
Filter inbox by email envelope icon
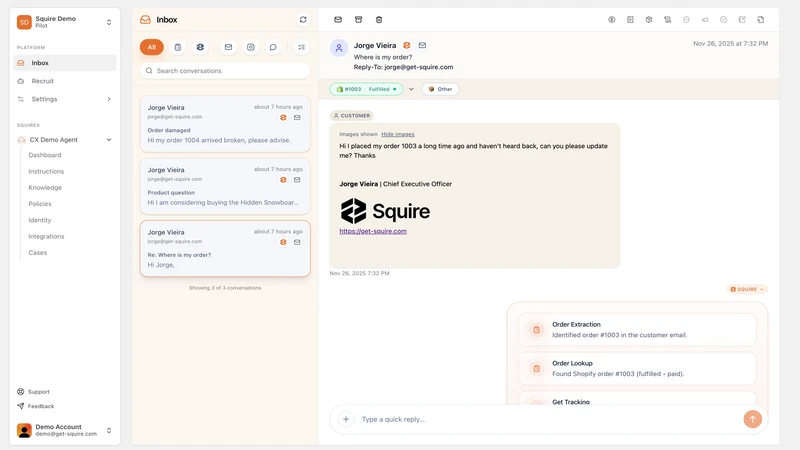228,47
